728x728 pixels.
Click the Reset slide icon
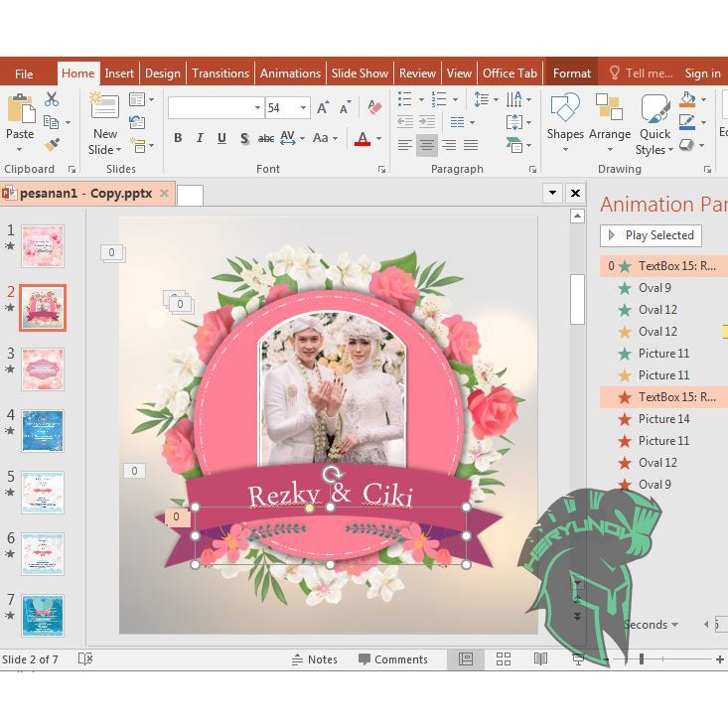pyautogui.click(x=137, y=122)
